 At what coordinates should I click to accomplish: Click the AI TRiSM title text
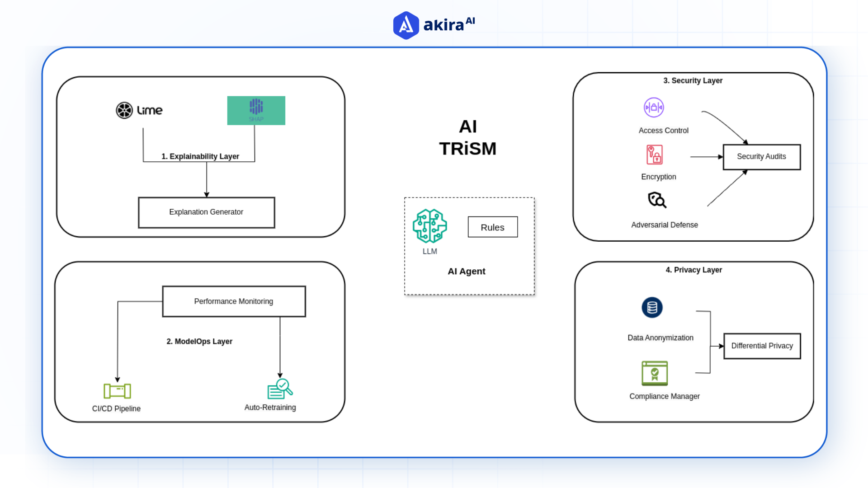coord(469,138)
